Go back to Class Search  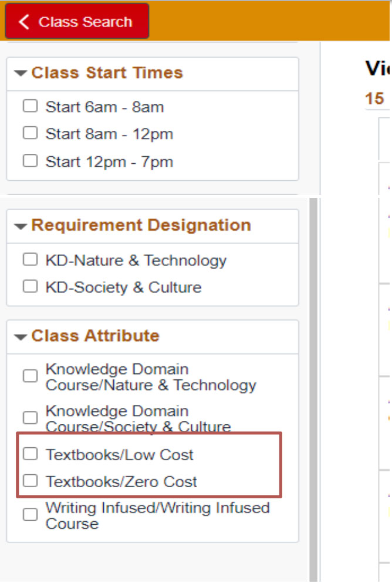(x=77, y=22)
